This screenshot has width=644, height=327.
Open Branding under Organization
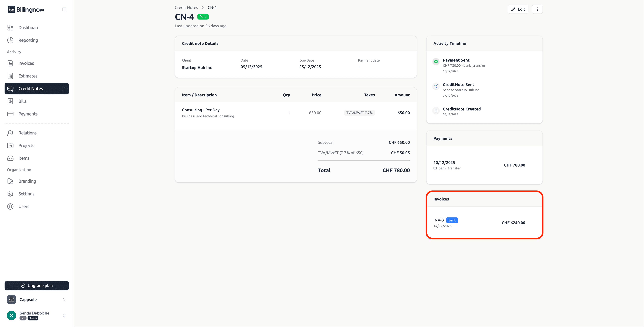click(27, 181)
